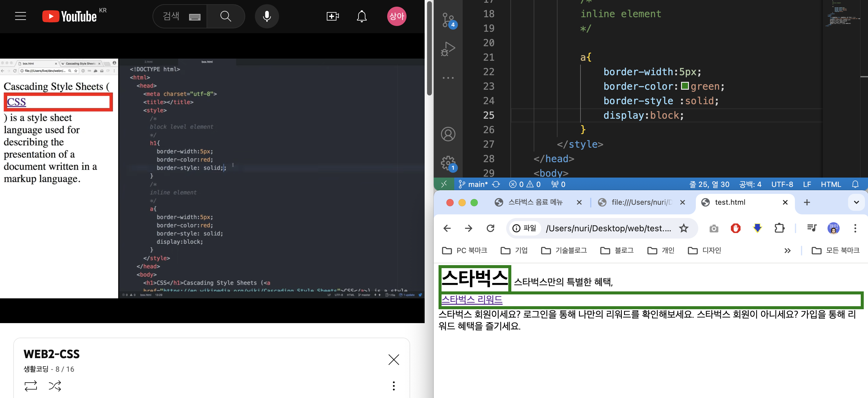Go to the YouTube home logo
This screenshot has height=398, width=868.
tap(69, 16)
